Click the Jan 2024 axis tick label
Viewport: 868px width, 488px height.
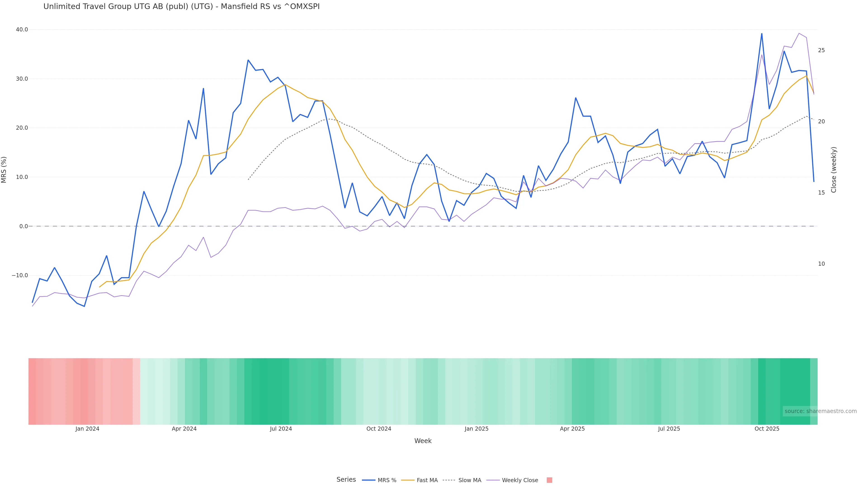(87, 429)
